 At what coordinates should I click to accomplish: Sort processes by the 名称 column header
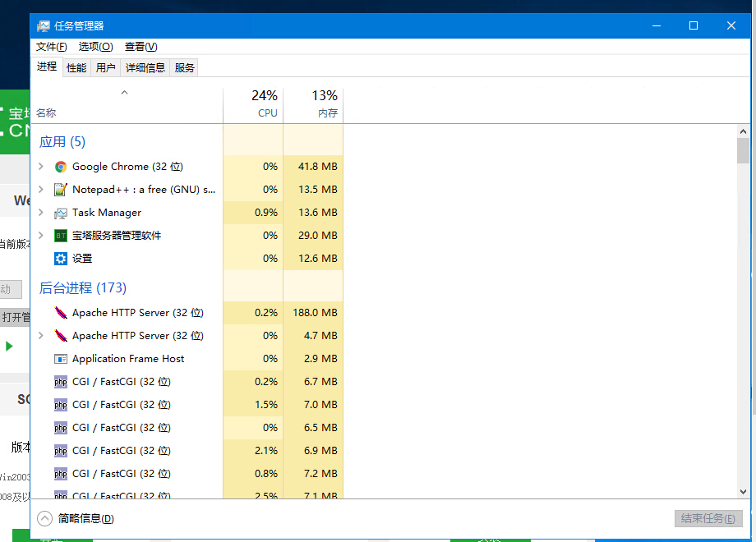(x=127, y=105)
